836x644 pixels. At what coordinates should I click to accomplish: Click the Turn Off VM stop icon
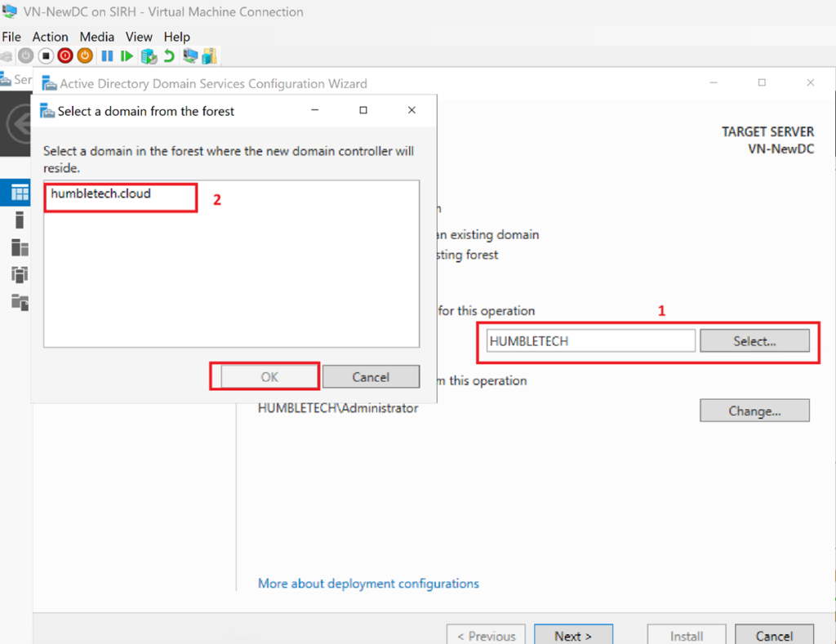(46, 56)
